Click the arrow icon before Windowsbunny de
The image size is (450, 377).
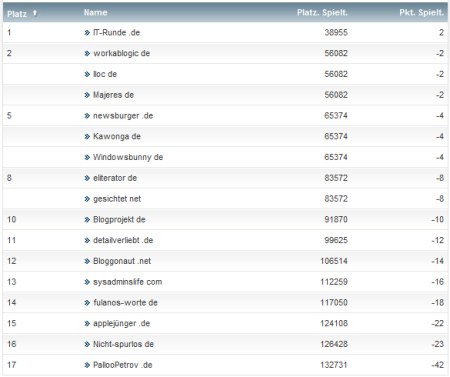pyautogui.click(x=87, y=157)
